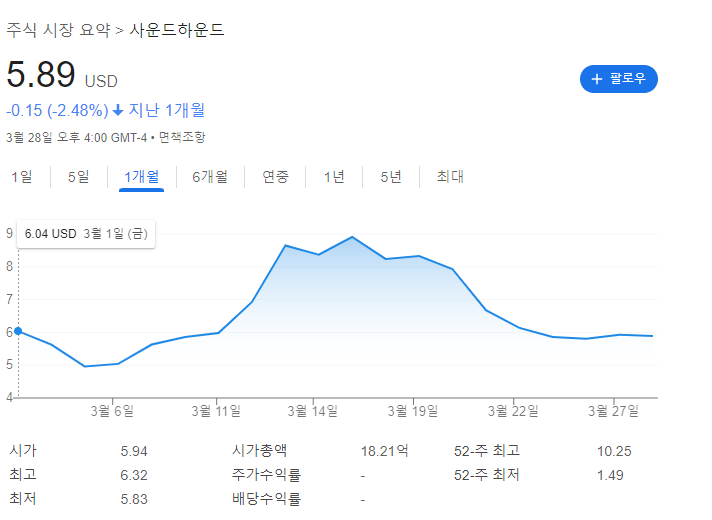Click the blue data point marker on chart
Viewport: 712px width, 520px height.
coord(18,331)
